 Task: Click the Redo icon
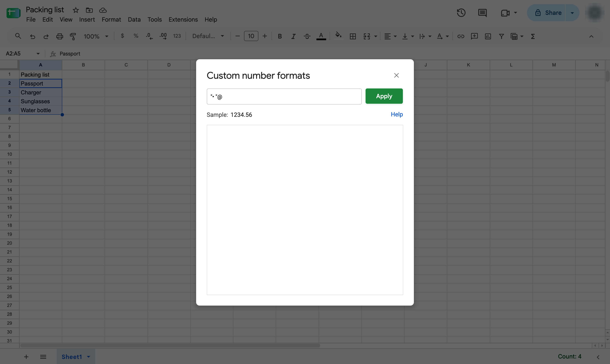[x=46, y=36]
